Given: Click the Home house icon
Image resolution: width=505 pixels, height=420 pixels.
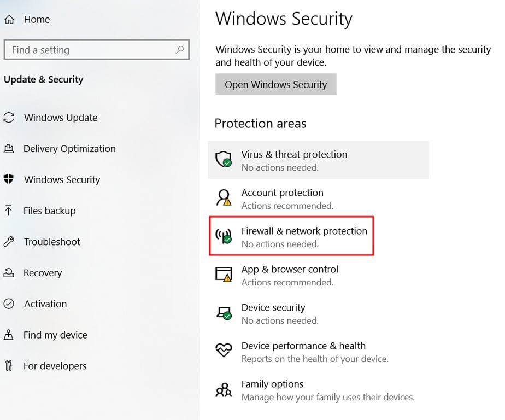Looking at the screenshot, I should pos(9,19).
